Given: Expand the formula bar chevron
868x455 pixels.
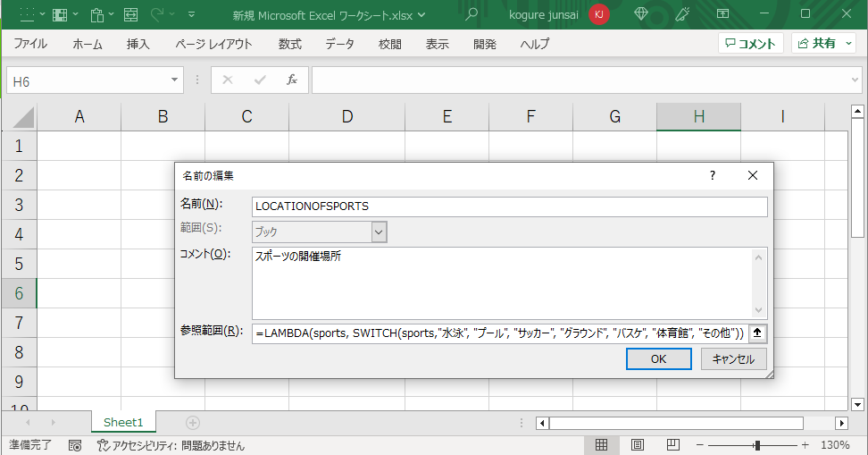Looking at the screenshot, I should 855,80.
